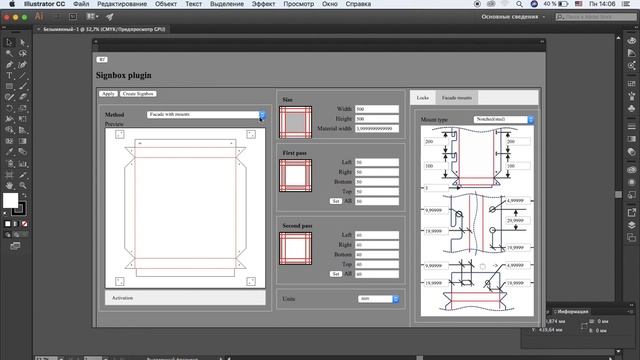Select the Direct Selection tool
Image resolution: width=640 pixels, height=360 pixels.
23,42
